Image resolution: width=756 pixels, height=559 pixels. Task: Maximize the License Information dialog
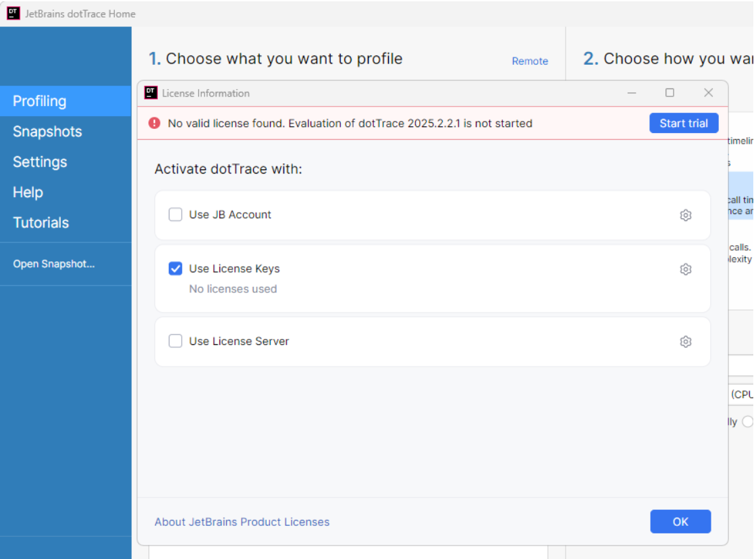point(670,93)
